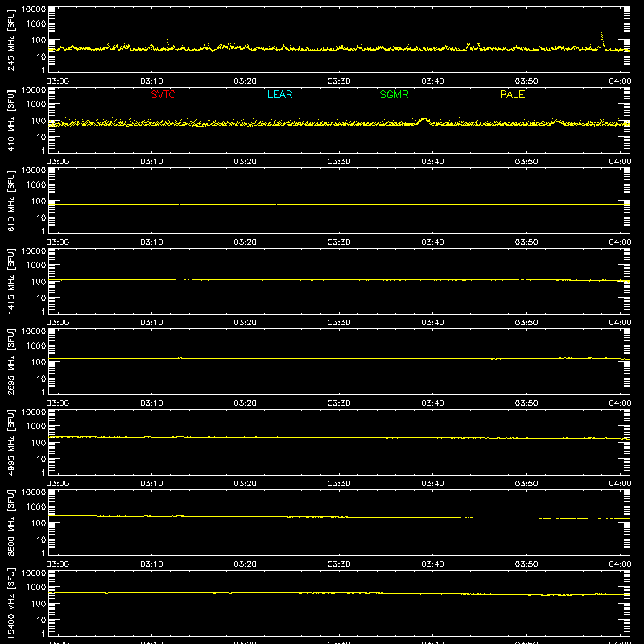Click the 2695 MHz [SFU] axis title

click(x=10, y=361)
